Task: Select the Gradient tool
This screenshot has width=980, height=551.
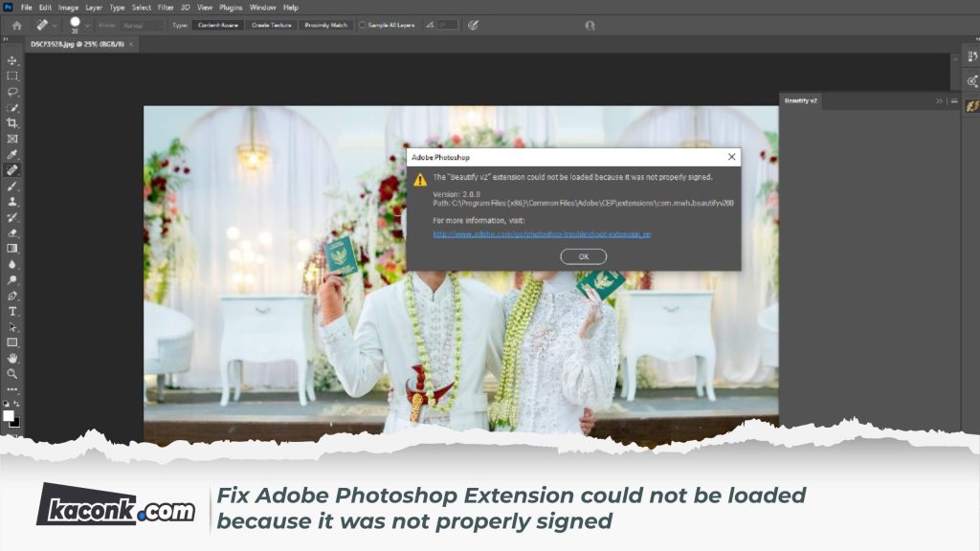Action: point(11,249)
